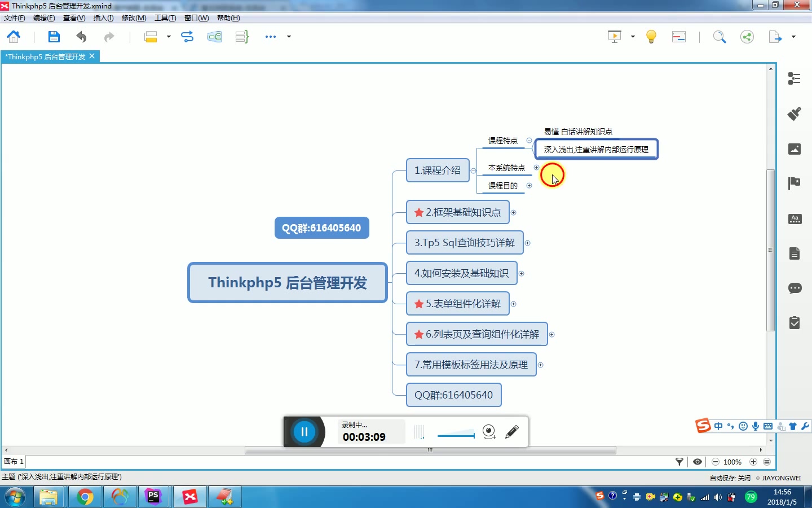Open the recorder pencil annotation tool
The image size is (812, 508).
512,432
